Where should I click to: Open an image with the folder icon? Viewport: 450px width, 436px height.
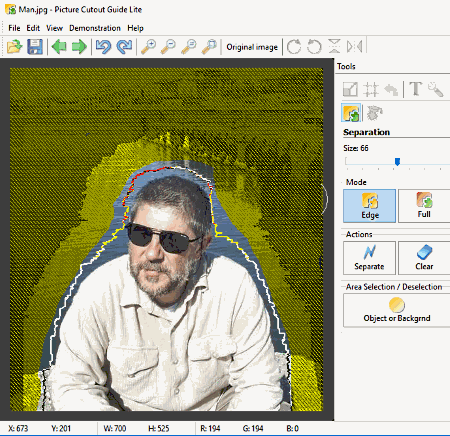pyautogui.click(x=14, y=46)
